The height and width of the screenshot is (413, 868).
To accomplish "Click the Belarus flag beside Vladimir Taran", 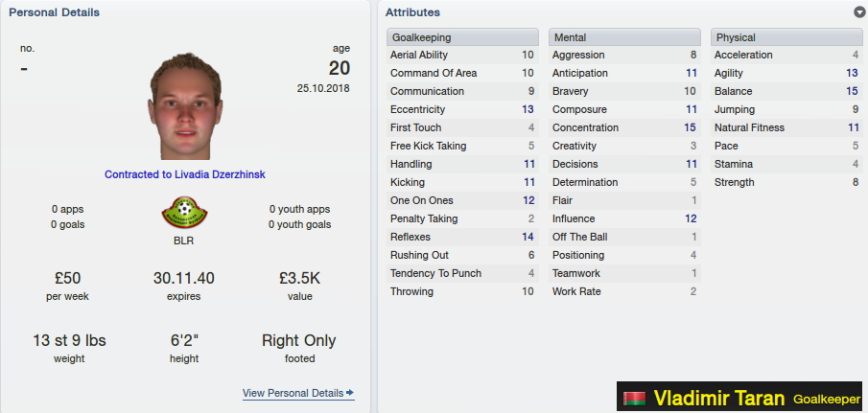I will pyautogui.click(x=634, y=399).
